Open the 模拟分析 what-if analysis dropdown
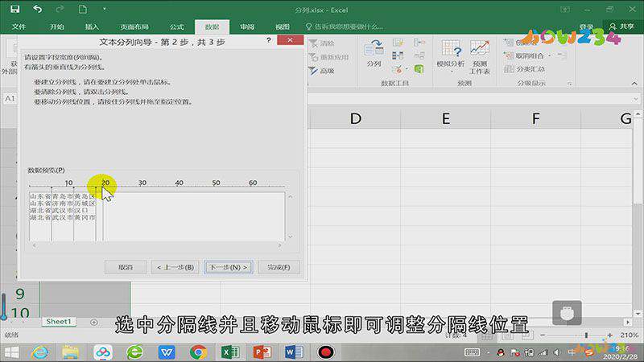Screen dimensions: 644x362 coord(451,56)
